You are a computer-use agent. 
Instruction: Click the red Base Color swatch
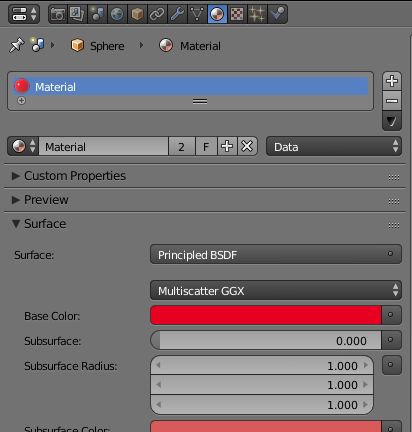[x=266, y=315]
